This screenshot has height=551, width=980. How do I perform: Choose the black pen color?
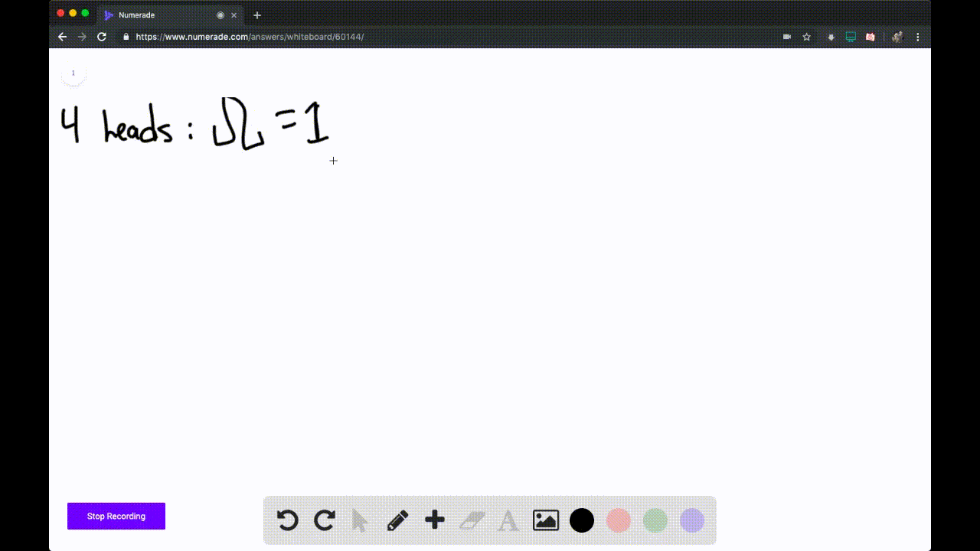(x=582, y=520)
